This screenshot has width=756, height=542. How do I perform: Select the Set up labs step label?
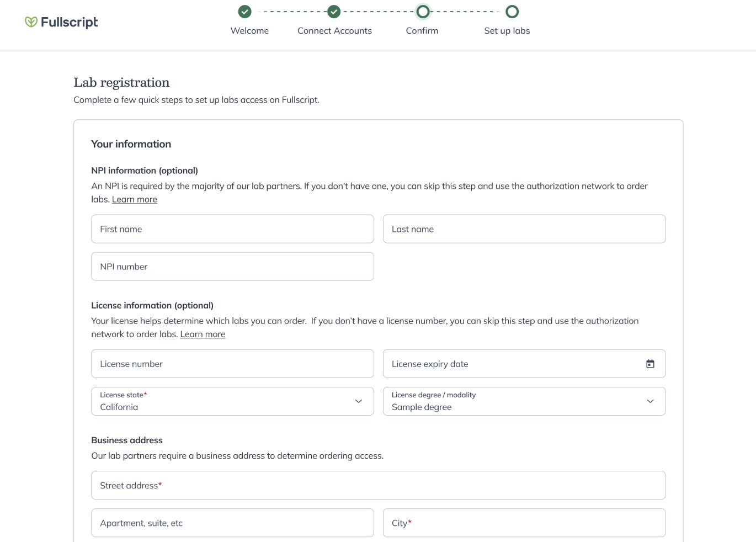click(507, 31)
